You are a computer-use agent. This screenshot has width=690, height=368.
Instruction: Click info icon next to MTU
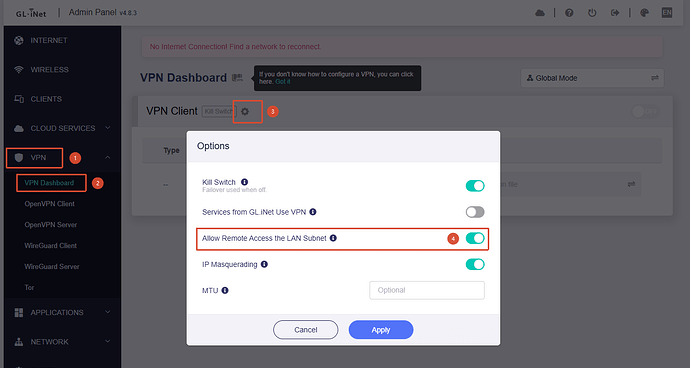pos(225,291)
